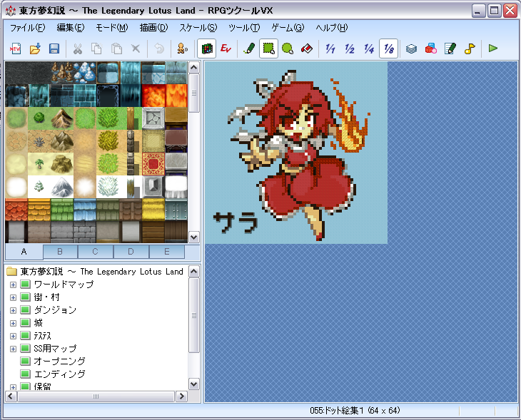
Task: Select the Pencil drawing tool
Action: click(x=249, y=48)
